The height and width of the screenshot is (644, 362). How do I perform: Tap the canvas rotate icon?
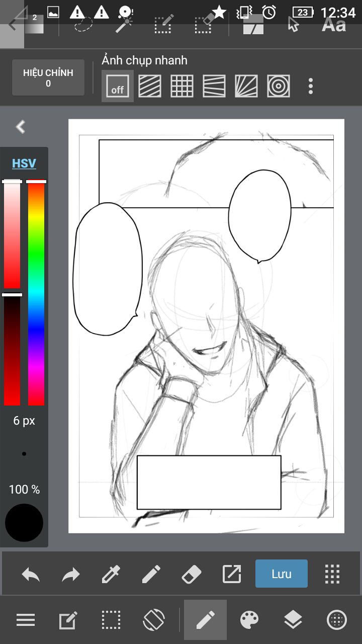coord(154,620)
